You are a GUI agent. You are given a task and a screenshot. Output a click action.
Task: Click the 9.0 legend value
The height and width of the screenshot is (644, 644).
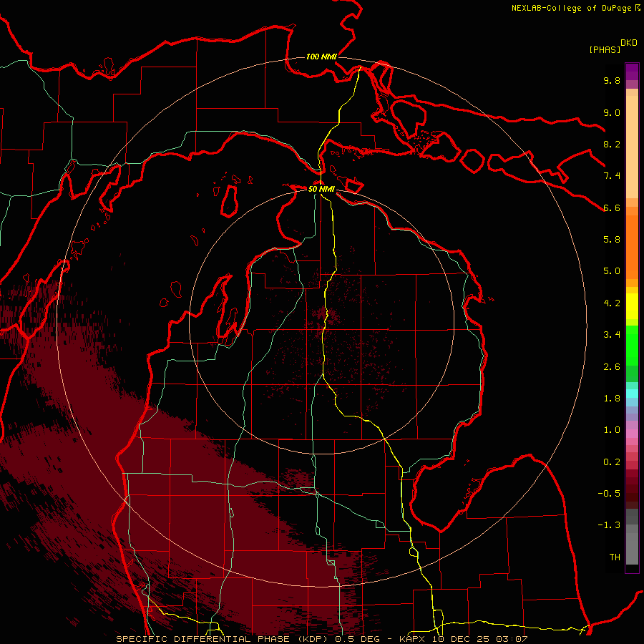612,112
